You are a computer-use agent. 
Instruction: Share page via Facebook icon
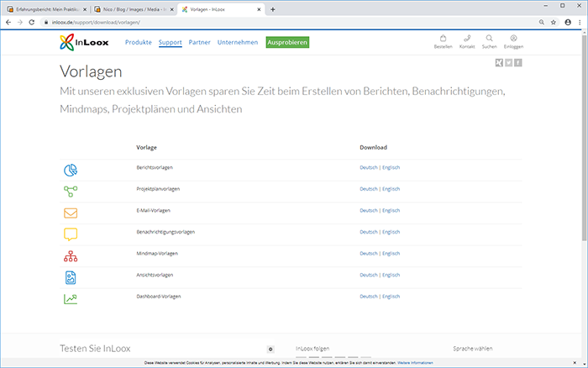click(518, 63)
